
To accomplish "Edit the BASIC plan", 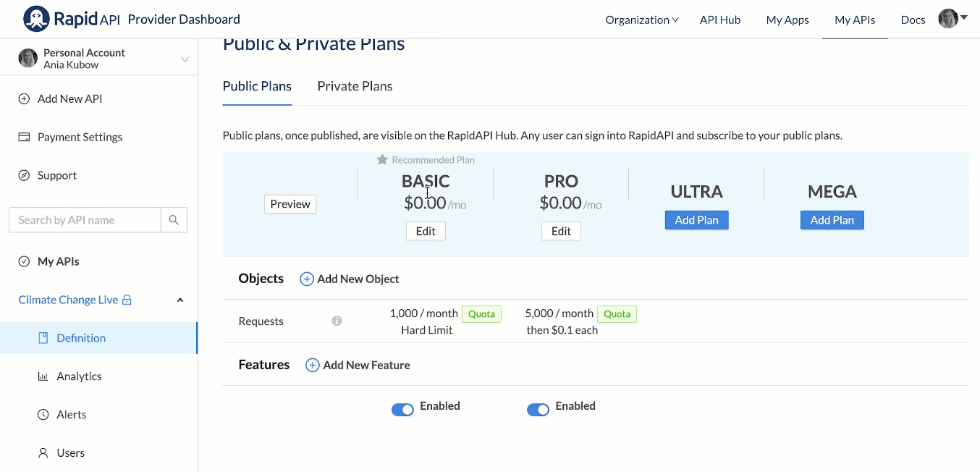I will pos(426,231).
